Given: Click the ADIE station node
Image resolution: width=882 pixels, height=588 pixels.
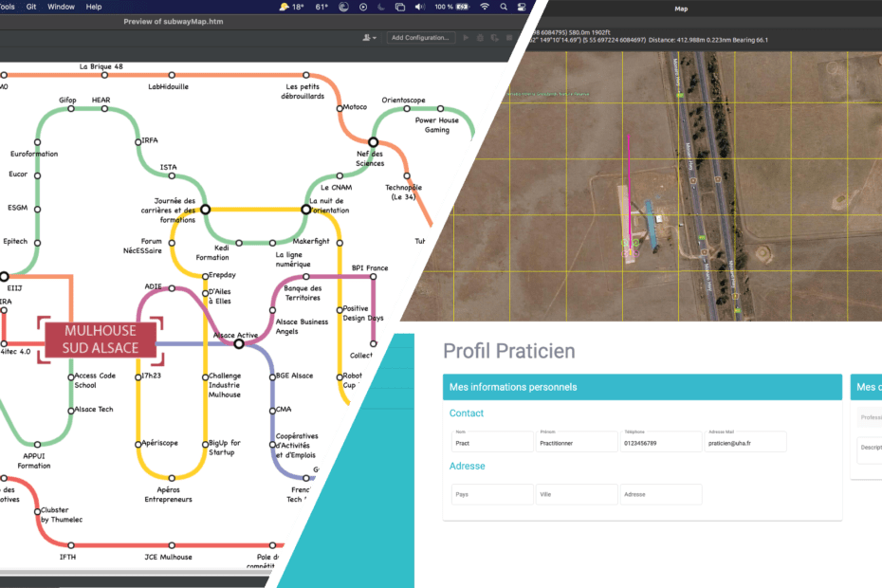Looking at the screenshot, I should (x=172, y=288).
